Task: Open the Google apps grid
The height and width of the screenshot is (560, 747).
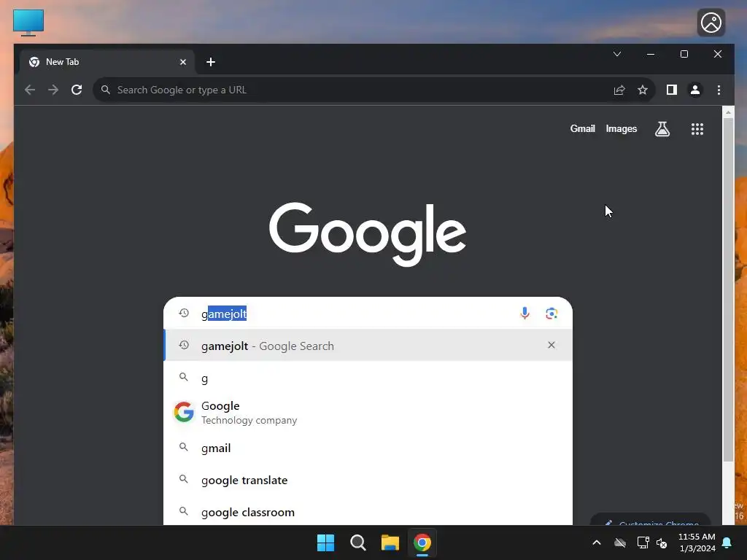Action: (697, 128)
